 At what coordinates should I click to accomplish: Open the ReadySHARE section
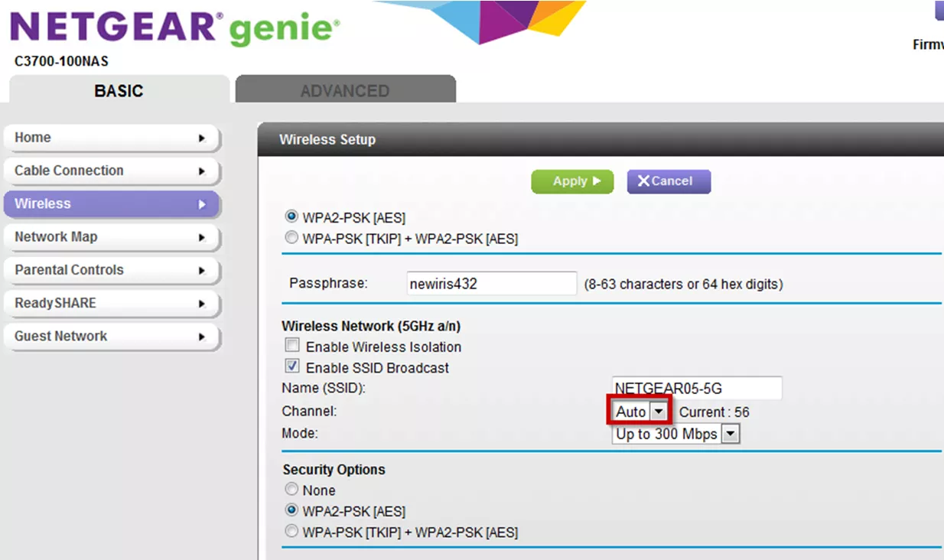[x=112, y=303]
